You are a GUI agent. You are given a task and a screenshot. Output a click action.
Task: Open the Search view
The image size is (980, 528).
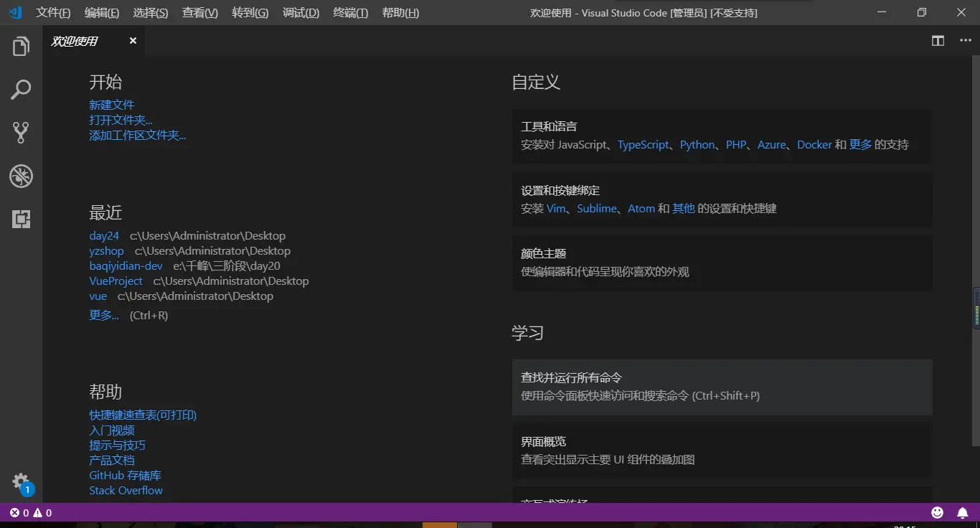coord(21,89)
